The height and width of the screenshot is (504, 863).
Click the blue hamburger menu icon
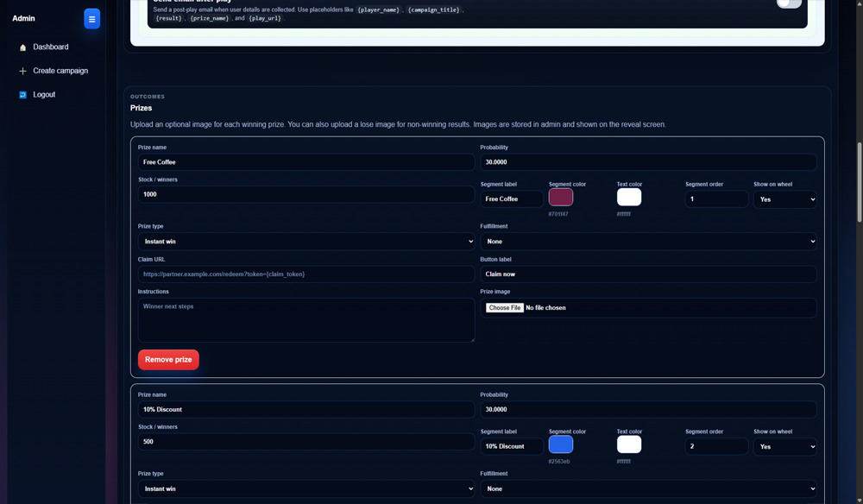91,19
